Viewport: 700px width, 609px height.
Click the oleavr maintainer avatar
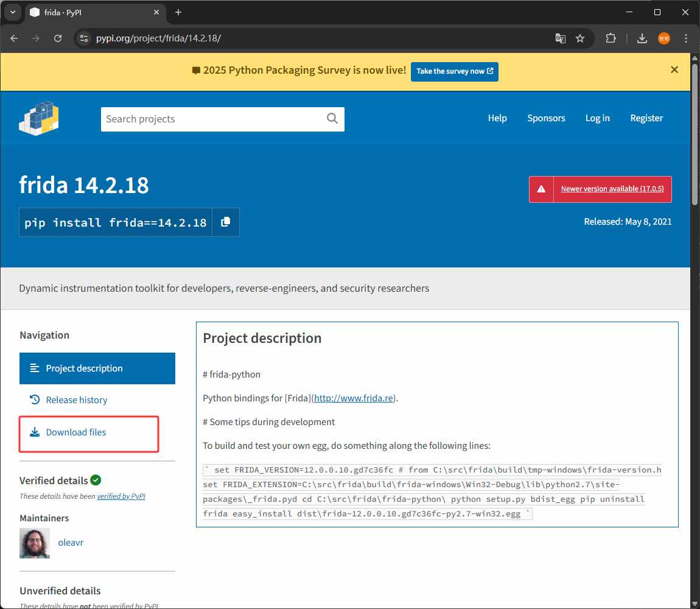coord(35,543)
